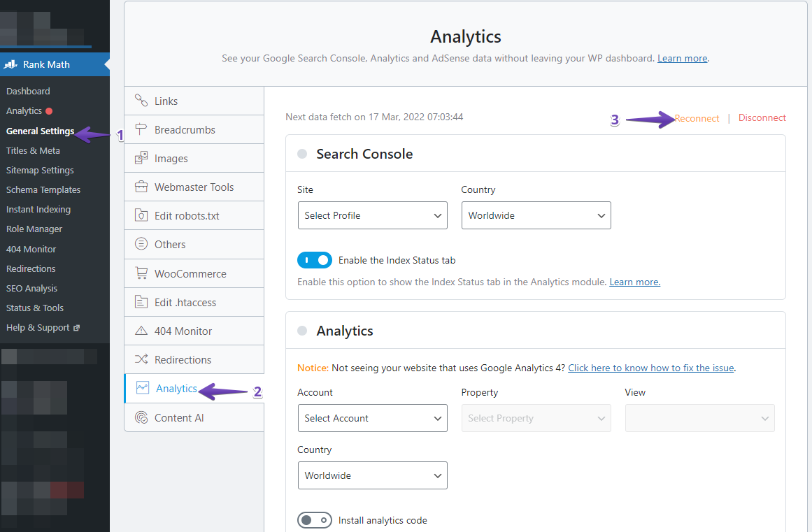Click the Links chain icon
The image size is (812, 532).
coord(141,101)
